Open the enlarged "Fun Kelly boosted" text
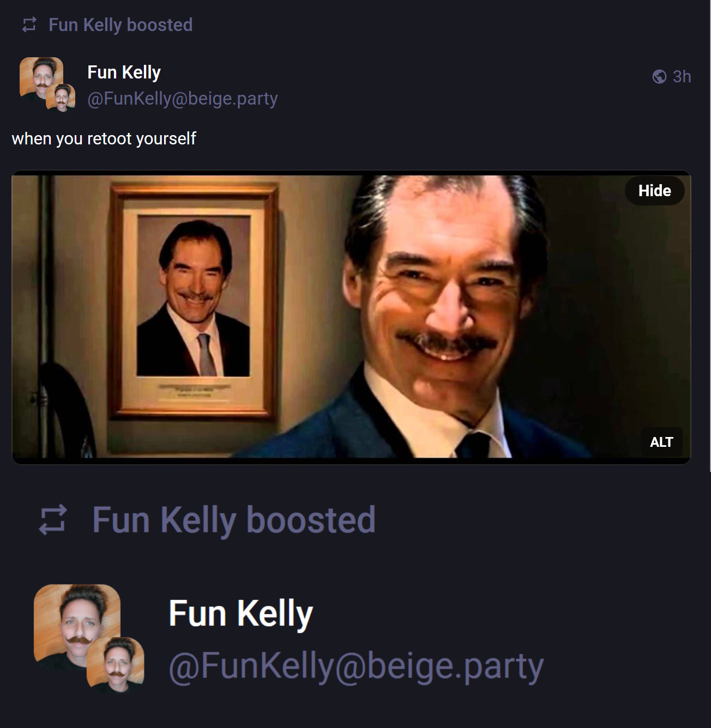Viewport: 711px width, 728px height. click(234, 520)
